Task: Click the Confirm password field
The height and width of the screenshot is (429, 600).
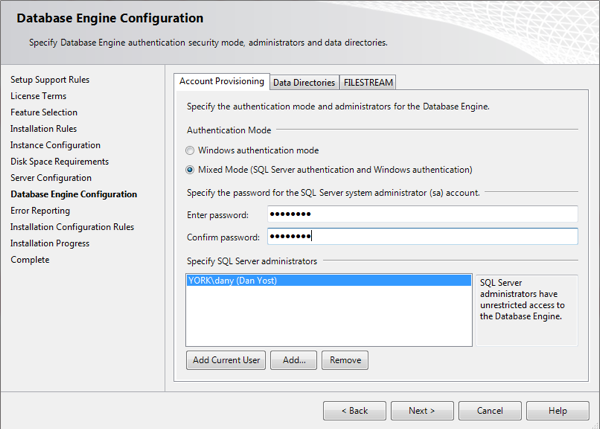Action: pyautogui.click(x=422, y=236)
